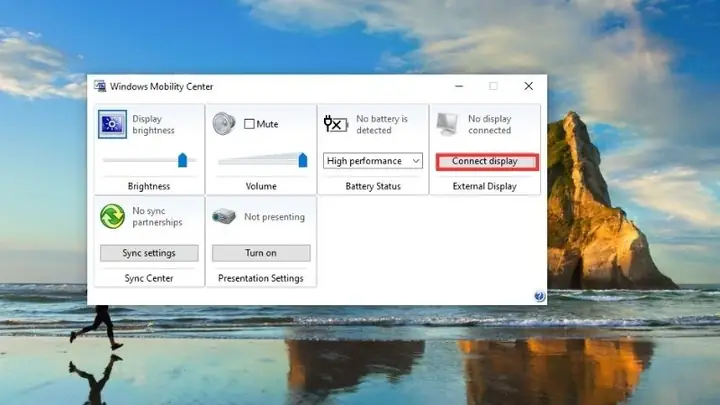
Task: Click the brightness slider handle
Action: (183, 160)
